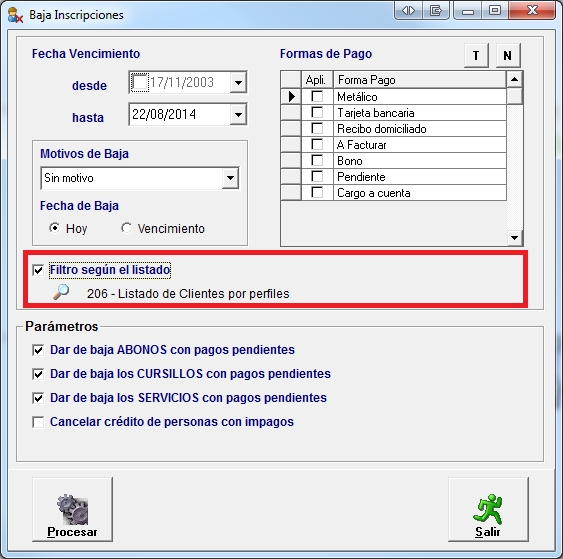
Task: Uncheck Dar de baja ABONOS con pagos pendientes
Action: click(x=38, y=350)
